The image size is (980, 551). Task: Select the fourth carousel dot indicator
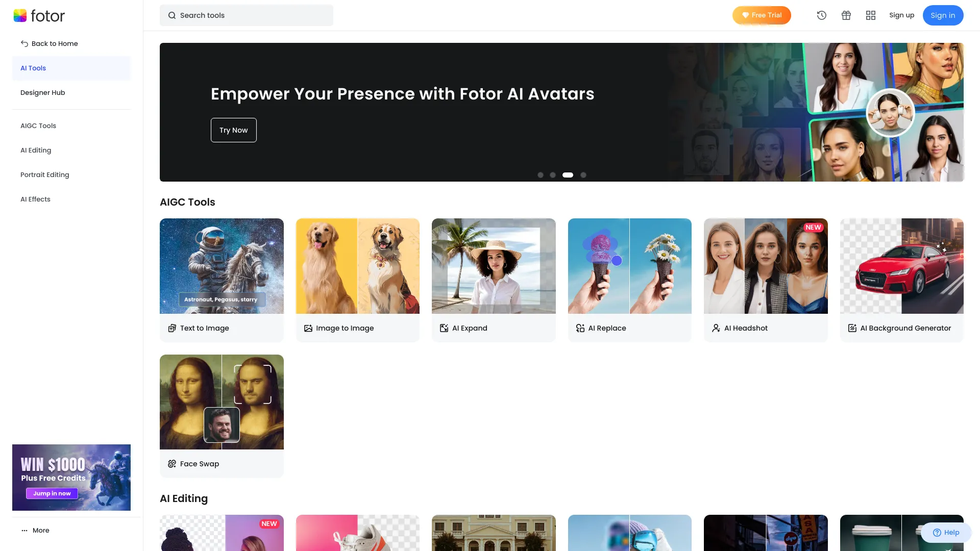click(x=583, y=175)
